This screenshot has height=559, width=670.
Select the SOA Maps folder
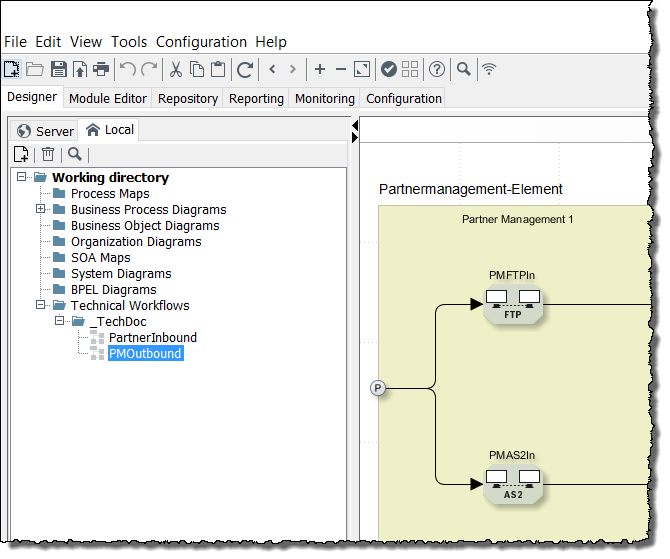[100, 258]
